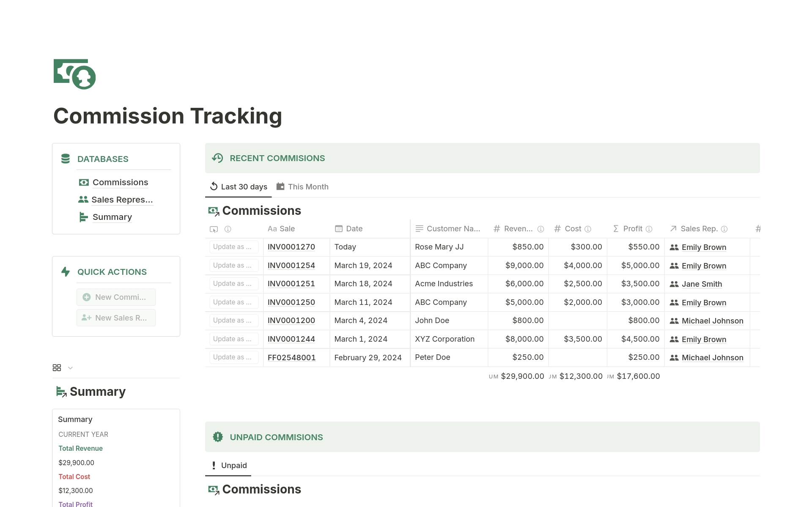Click the info icon next to Revenue column
Viewport: 812px width, 507px height.
[x=540, y=229]
